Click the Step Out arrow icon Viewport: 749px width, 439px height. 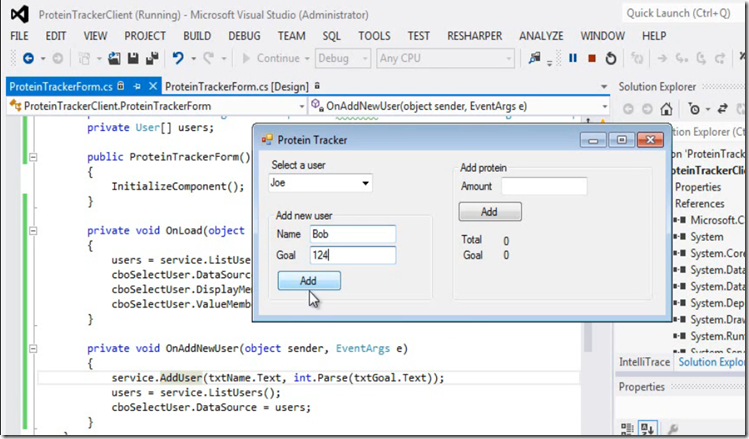(x=720, y=58)
